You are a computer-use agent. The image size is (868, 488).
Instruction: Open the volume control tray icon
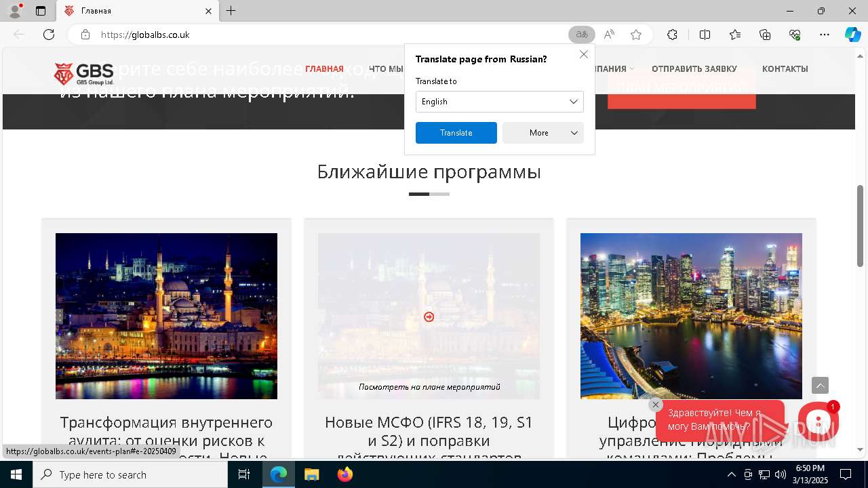pos(781,474)
